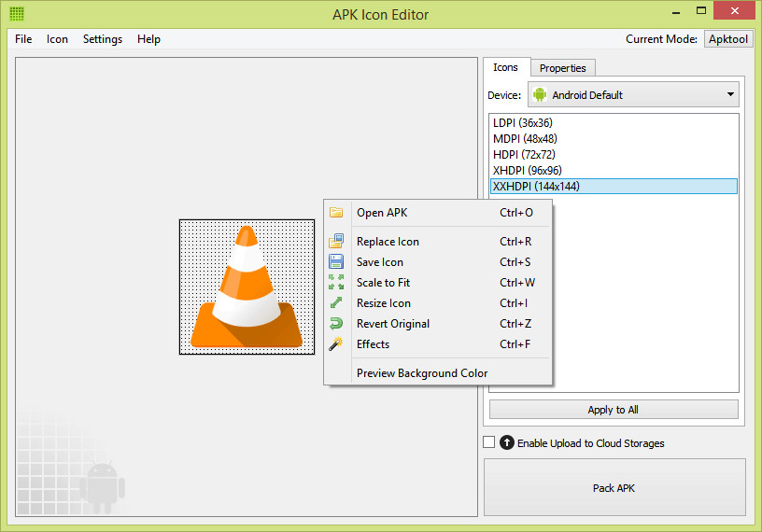Click the Replace Icon menu icon
The image size is (762, 532).
336,241
